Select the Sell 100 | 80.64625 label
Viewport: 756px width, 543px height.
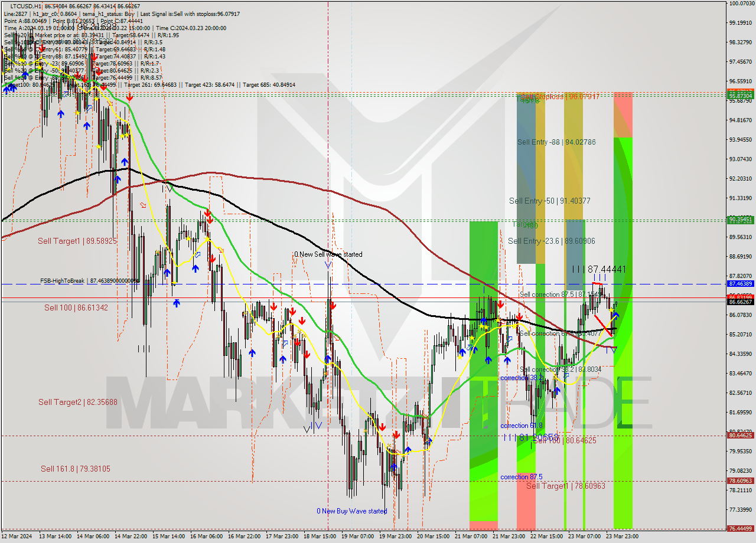pyautogui.click(x=565, y=440)
